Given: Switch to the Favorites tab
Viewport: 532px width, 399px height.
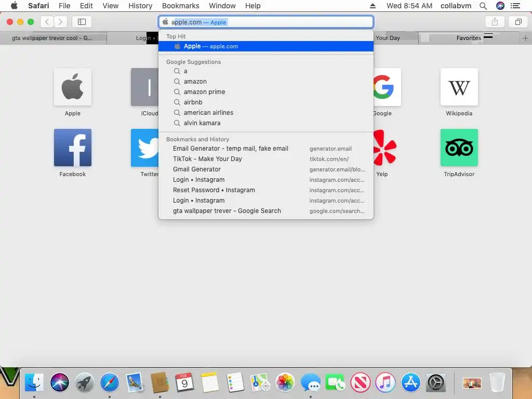Looking at the screenshot, I should [x=469, y=38].
